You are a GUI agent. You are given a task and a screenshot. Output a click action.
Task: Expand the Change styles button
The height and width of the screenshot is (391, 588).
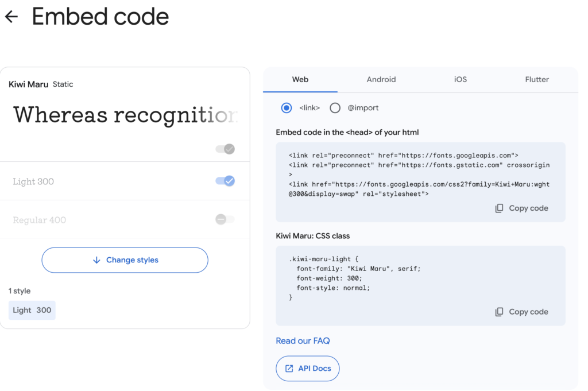click(125, 260)
